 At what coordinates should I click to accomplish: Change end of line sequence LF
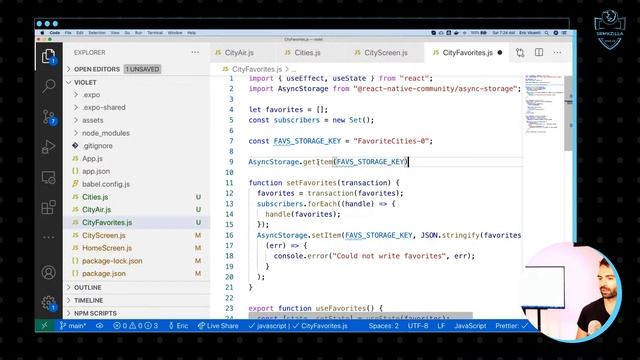coord(441,326)
